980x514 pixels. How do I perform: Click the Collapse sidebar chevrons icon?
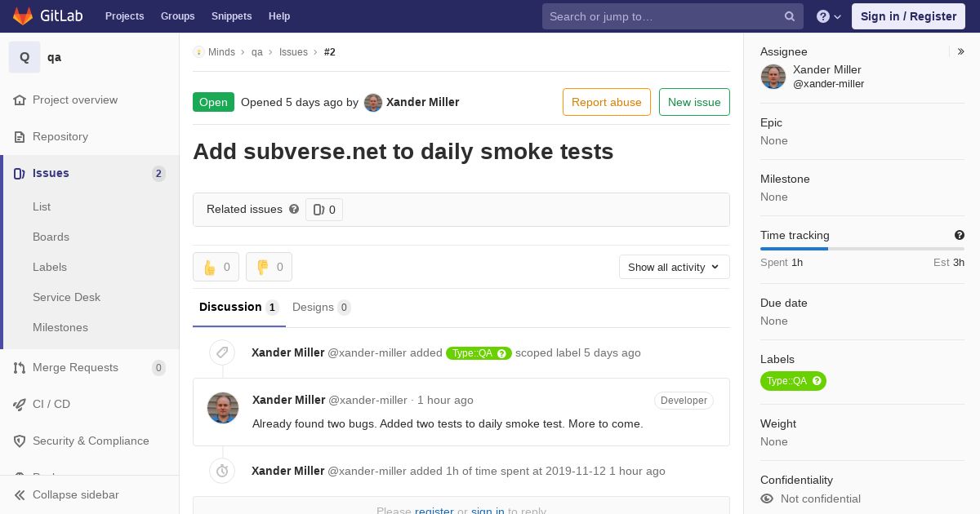click(x=20, y=494)
